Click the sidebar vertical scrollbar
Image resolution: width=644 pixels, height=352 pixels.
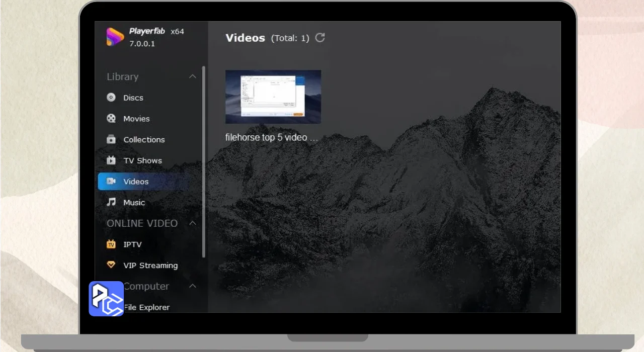pyautogui.click(x=204, y=161)
